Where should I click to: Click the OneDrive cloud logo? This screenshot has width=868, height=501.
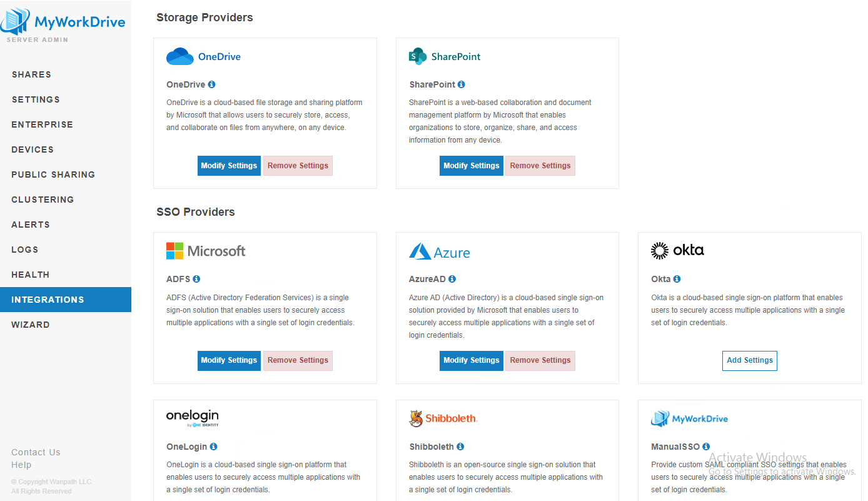click(x=180, y=56)
